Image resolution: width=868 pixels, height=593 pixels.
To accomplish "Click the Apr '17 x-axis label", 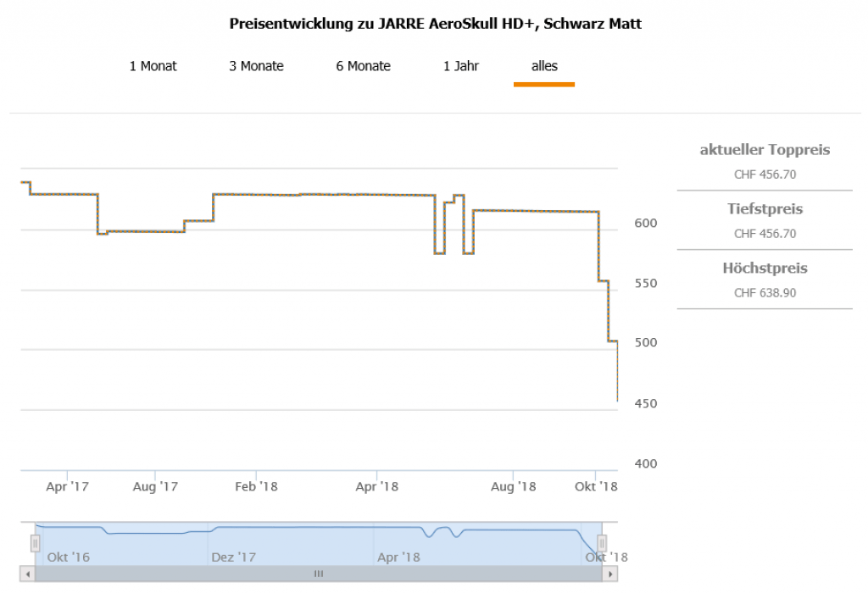I will (x=67, y=486).
